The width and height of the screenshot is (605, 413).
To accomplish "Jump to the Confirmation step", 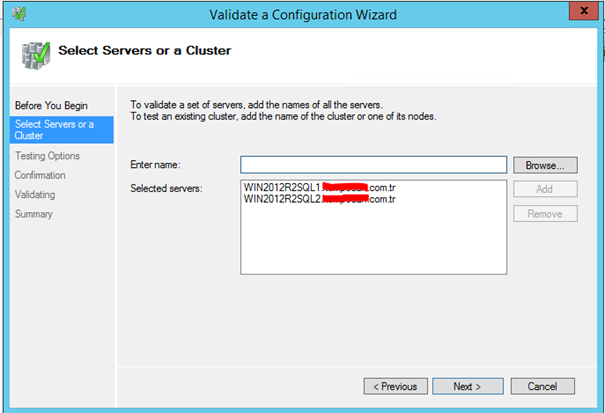I will pos(40,175).
